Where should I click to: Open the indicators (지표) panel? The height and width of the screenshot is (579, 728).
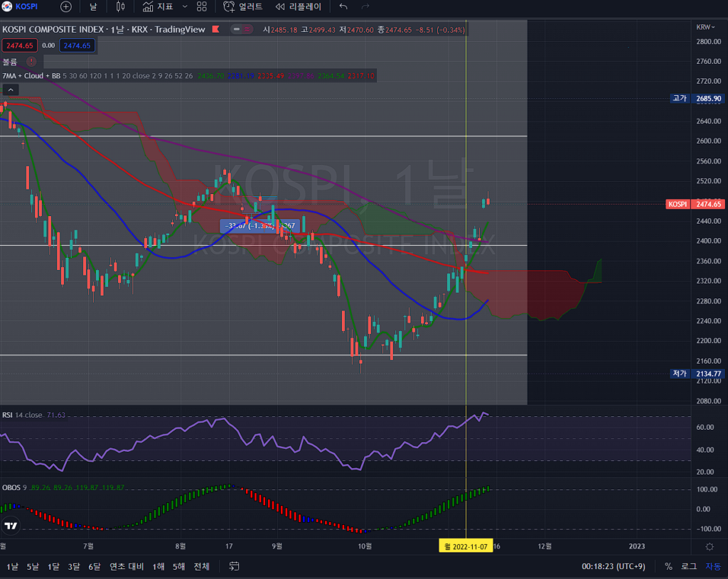[157, 6]
